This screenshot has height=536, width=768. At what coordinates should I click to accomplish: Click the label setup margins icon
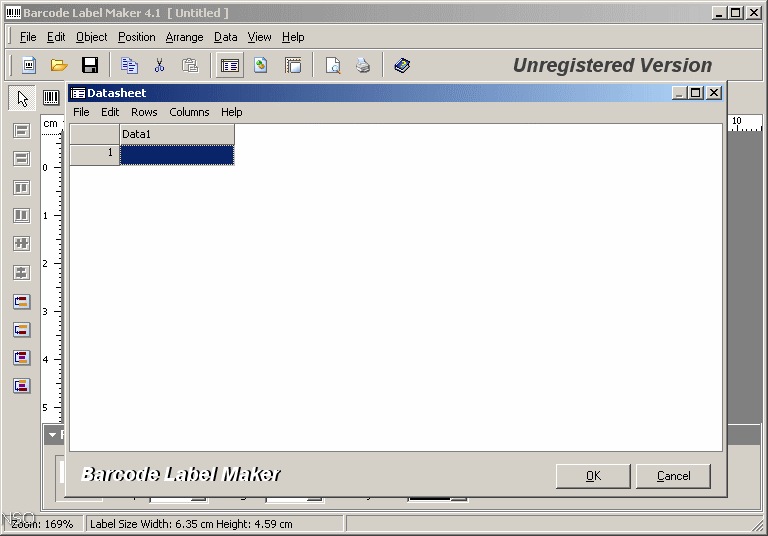point(293,65)
